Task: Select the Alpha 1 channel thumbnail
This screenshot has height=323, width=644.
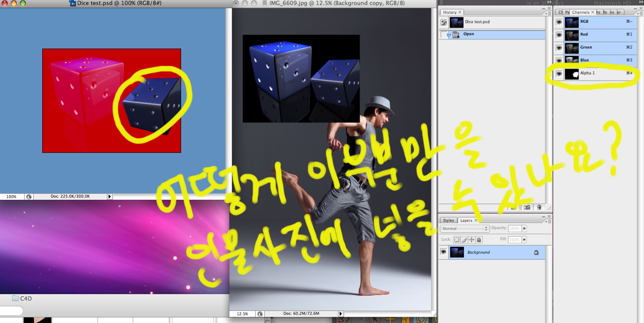Action: tap(572, 73)
